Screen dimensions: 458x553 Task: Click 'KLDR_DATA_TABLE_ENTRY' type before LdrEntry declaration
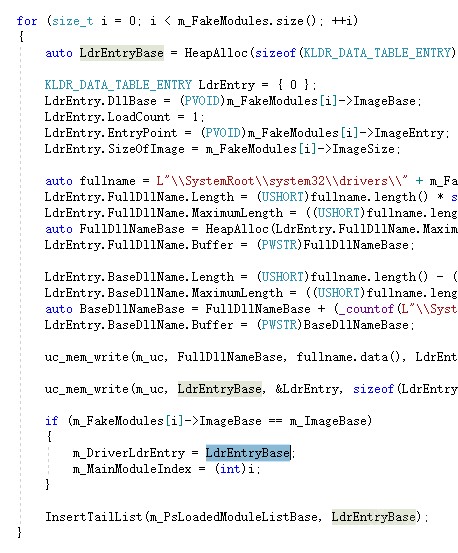(118, 85)
